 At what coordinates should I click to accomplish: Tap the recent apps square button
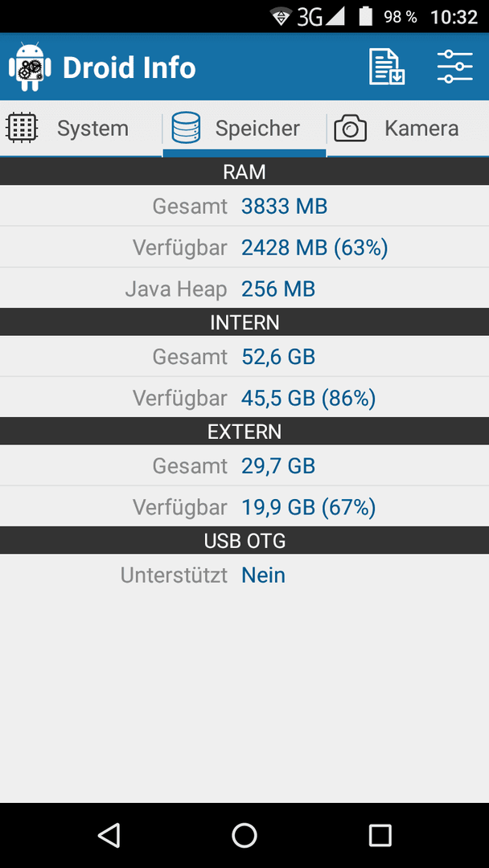(x=380, y=835)
